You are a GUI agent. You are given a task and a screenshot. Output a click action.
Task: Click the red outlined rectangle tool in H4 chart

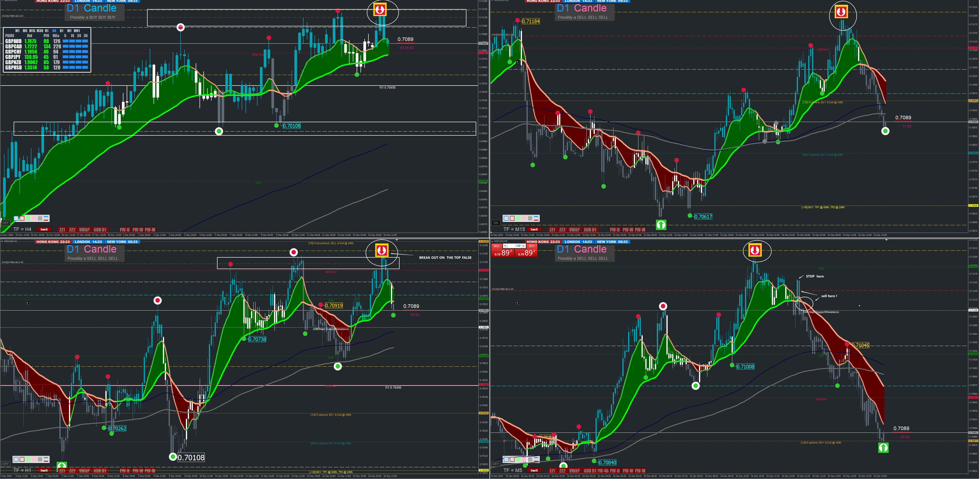pos(22,218)
